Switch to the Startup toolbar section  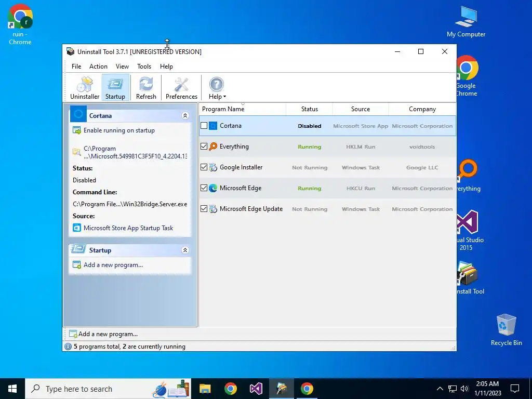click(x=115, y=87)
